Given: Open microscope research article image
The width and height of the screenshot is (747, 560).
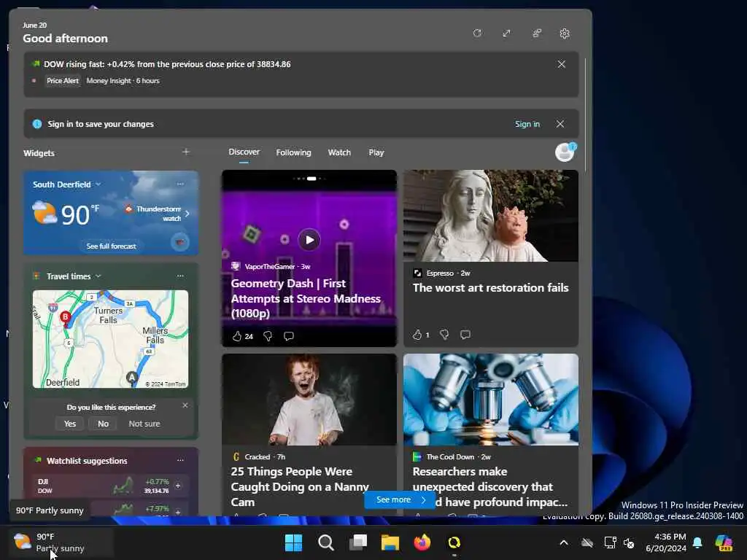Looking at the screenshot, I should click(x=491, y=400).
